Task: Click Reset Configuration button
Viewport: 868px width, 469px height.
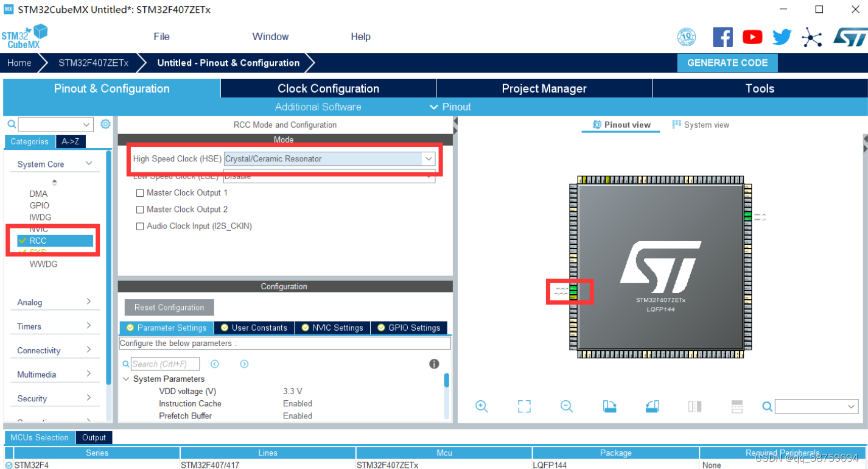Action: (x=169, y=307)
